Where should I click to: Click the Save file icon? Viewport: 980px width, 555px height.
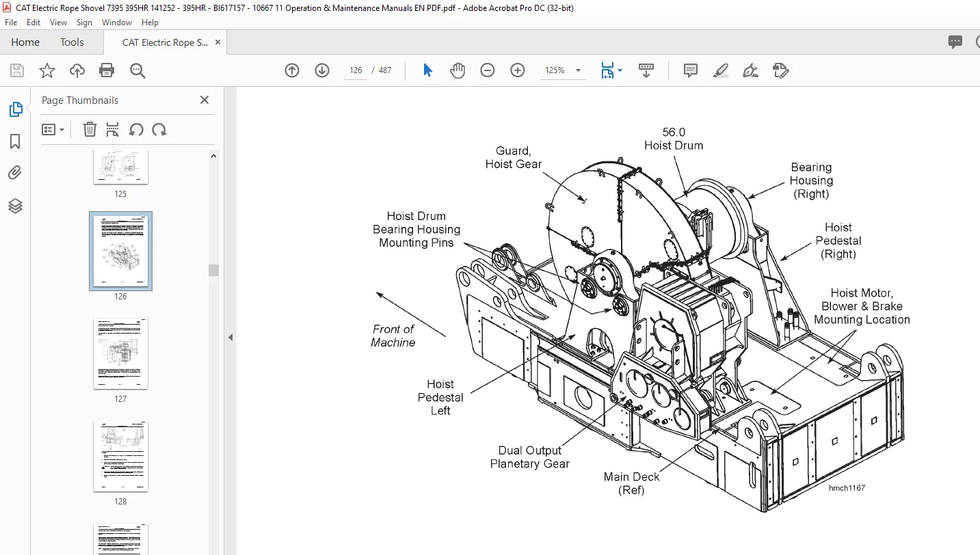click(17, 70)
